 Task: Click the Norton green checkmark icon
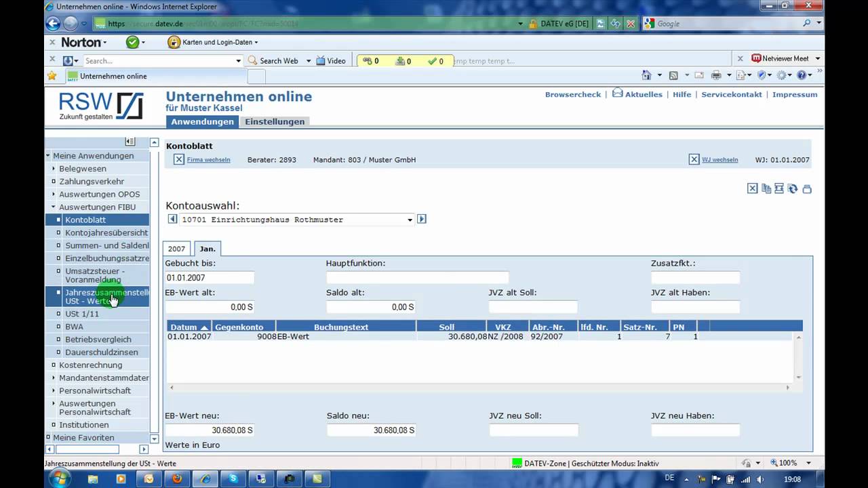132,42
